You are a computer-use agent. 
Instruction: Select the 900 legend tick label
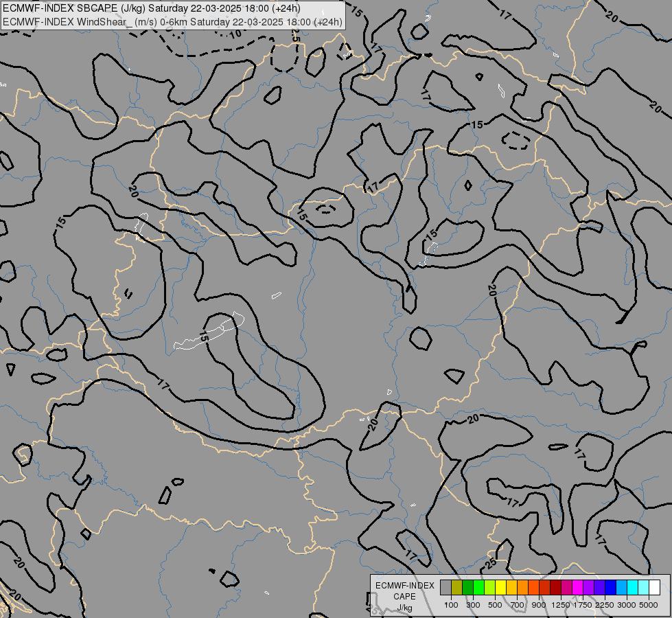pos(539,605)
